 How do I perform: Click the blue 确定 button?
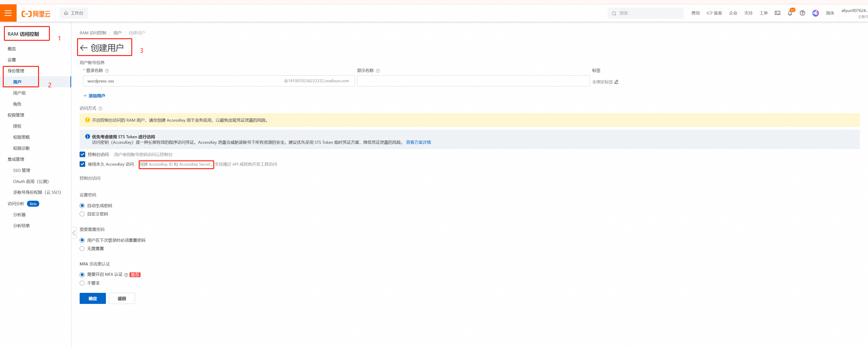pos(93,299)
